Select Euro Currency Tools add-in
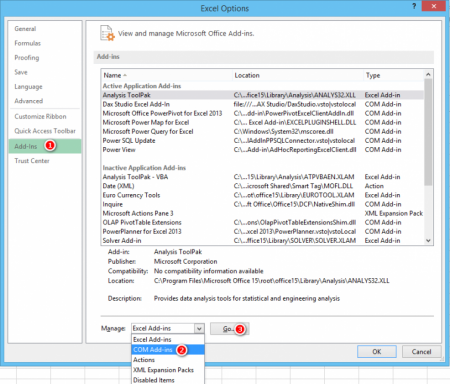450x384 pixels. click(262, 195)
